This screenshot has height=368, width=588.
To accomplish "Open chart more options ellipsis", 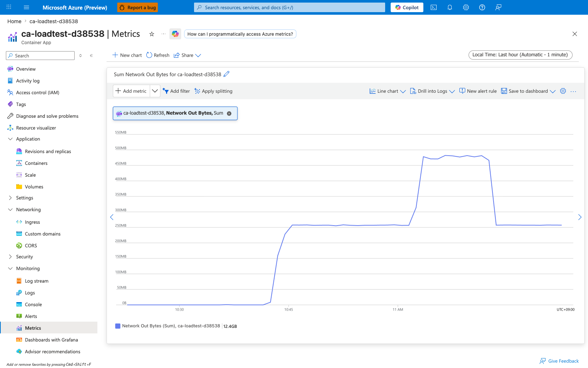I will point(573,91).
